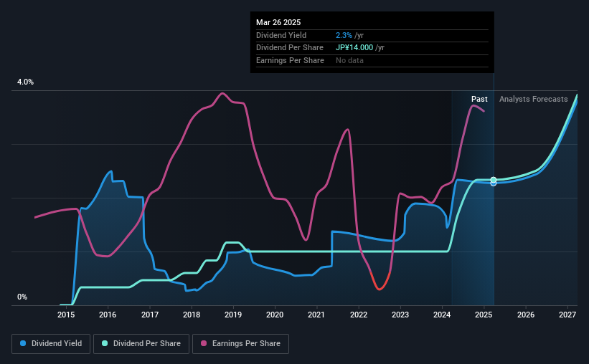Click the teal Dividend Per Share chart marker

coord(494,180)
